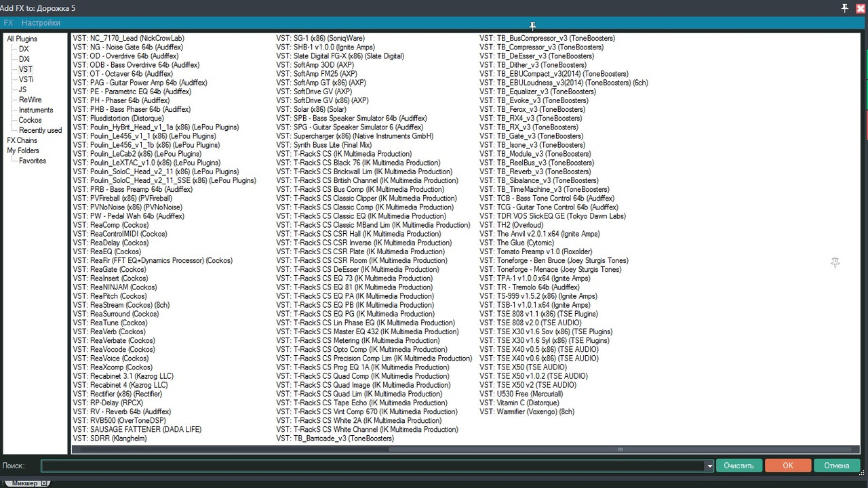Select VST: TSE X50 v2 (TSE AUDIO)
The height and width of the screenshot is (488, 868).
click(x=528, y=385)
